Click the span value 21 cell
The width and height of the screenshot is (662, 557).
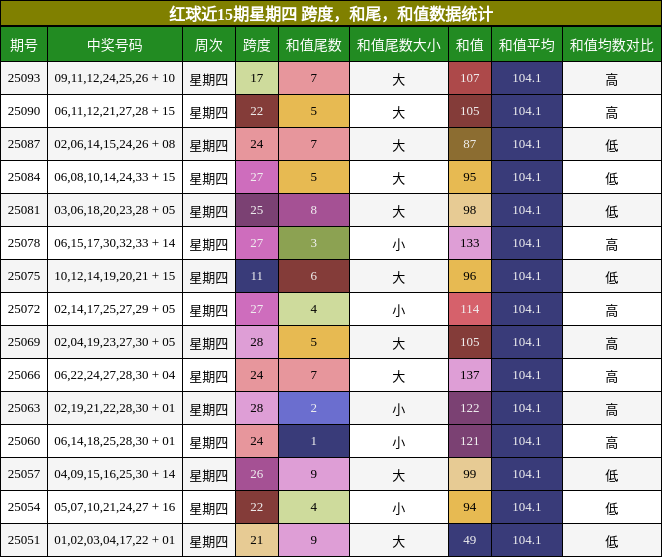[257, 540]
